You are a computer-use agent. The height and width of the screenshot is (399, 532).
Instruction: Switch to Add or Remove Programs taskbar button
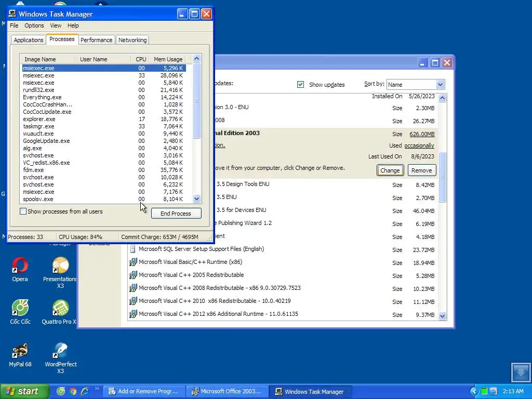[145, 392]
